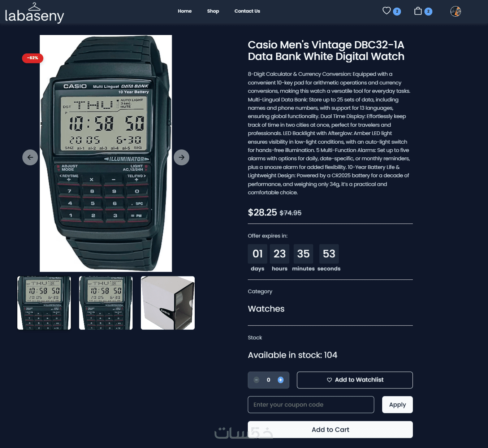Viewport: 488px width, 448px height.
Task: Open the shopping bag cart icon
Action: [418, 11]
